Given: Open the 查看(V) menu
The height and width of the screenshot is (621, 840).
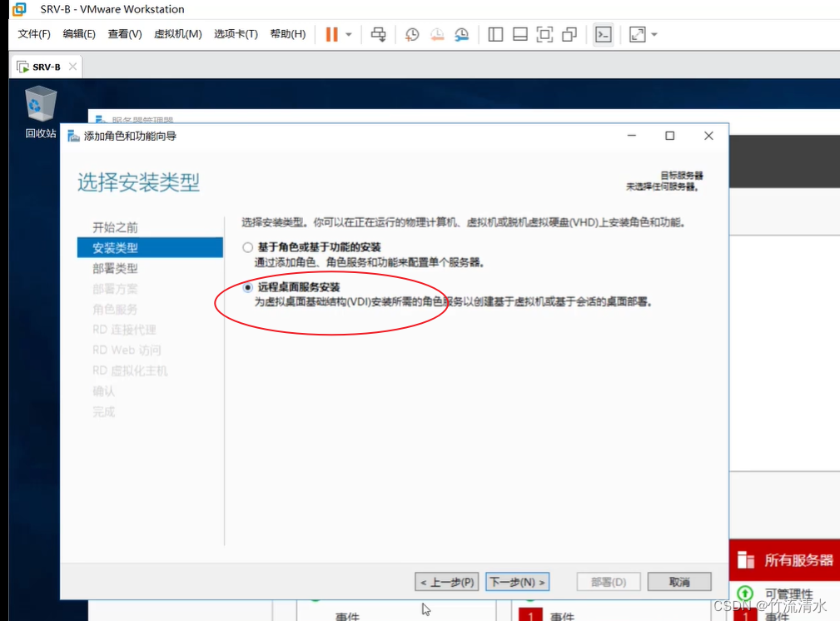Looking at the screenshot, I should click(x=125, y=34).
